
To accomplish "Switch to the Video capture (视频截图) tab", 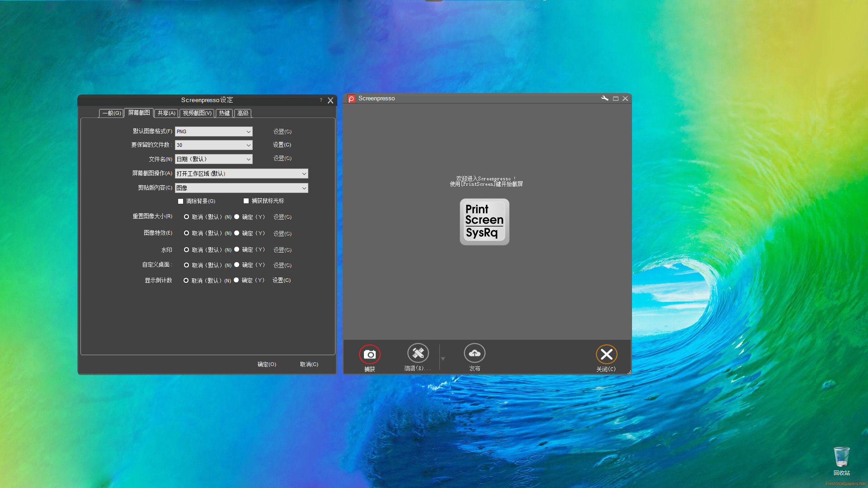I will coord(197,113).
